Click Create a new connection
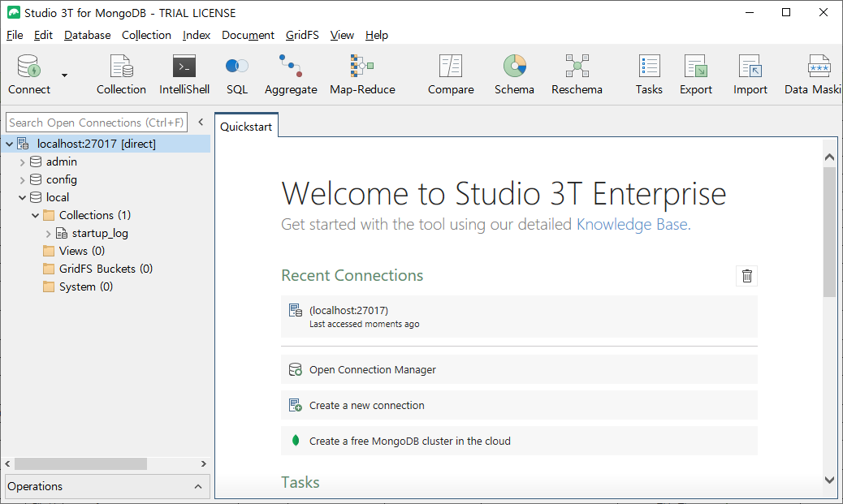 pyautogui.click(x=519, y=405)
